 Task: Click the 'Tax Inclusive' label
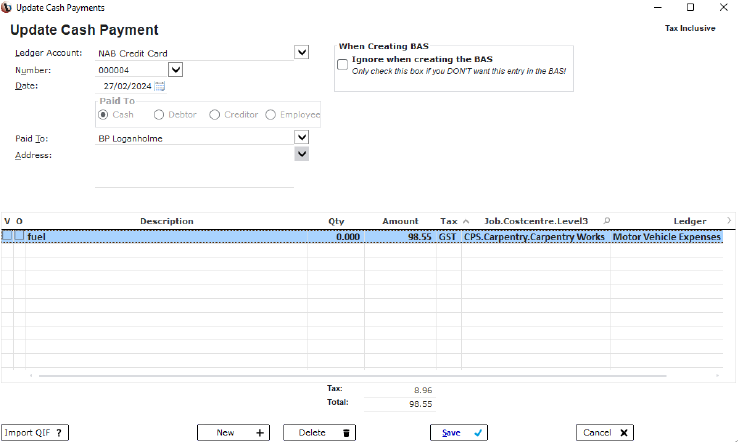(x=690, y=28)
